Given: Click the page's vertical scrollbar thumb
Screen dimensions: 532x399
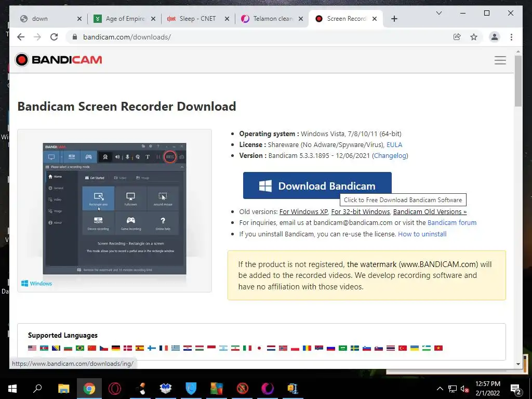Looking at the screenshot, I should pyautogui.click(x=518, y=81).
